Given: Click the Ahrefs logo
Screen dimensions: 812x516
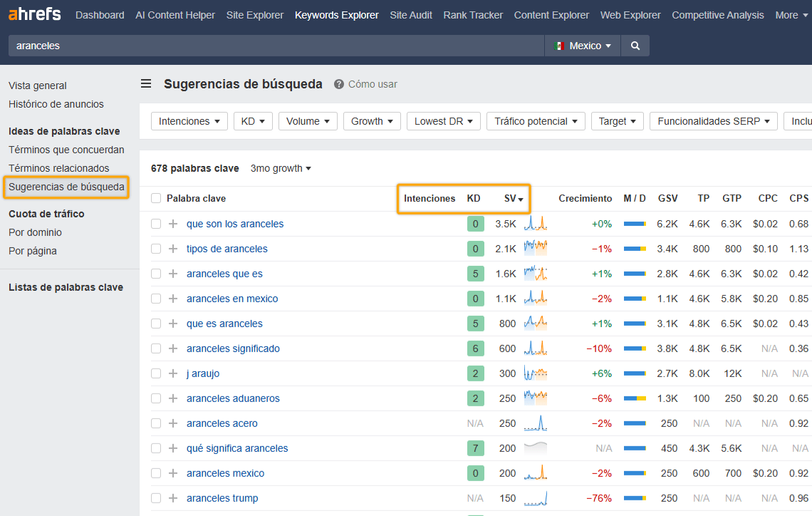Looking at the screenshot, I should tap(34, 14).
